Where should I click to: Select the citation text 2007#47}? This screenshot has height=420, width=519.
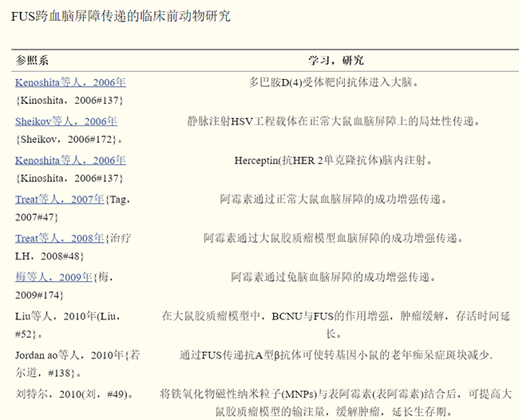pyautogui.click(x=37, y=217)
